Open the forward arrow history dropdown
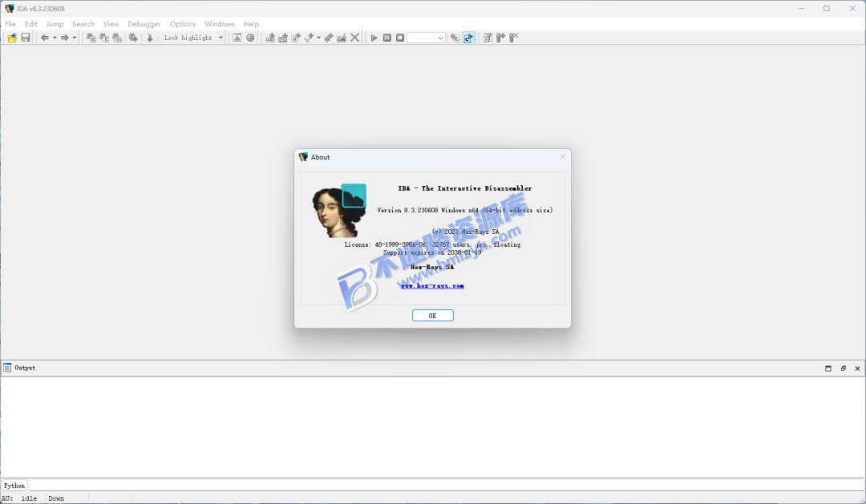The image size is (866, 504). pos(75,38)
